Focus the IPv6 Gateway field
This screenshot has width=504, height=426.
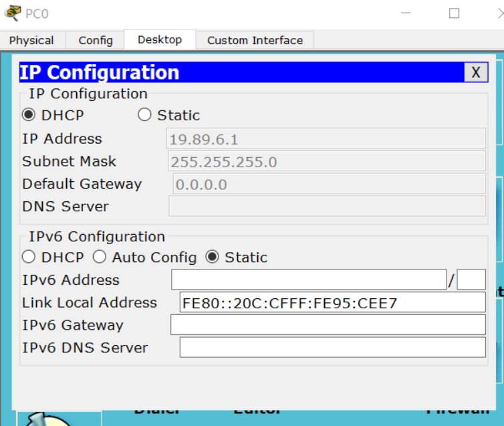(328, 325)
